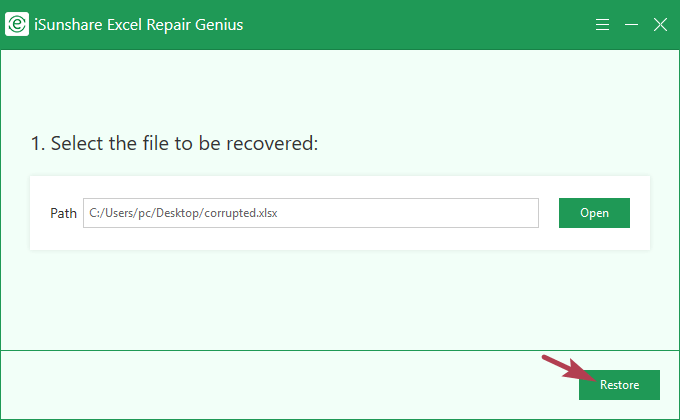The height and width of the screenshot is (420, 680).
Task: Focus the Path input field with corrupted.xlsx
Action: tap(310, 213)
